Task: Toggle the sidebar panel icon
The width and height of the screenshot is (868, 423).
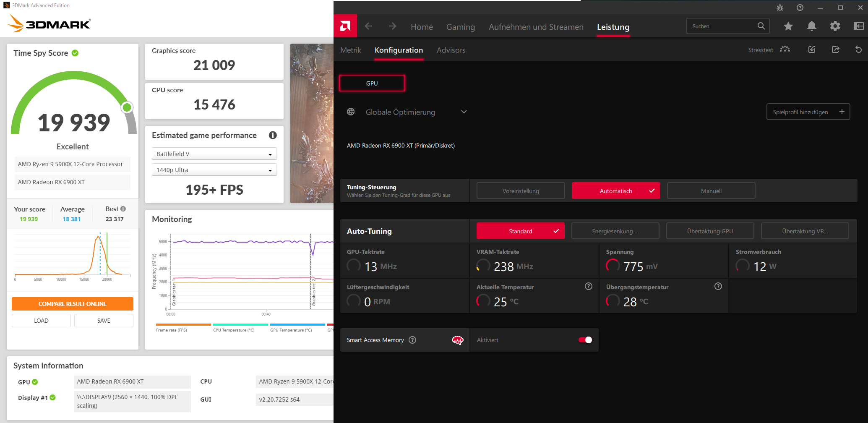Action: tap(859, 26)
